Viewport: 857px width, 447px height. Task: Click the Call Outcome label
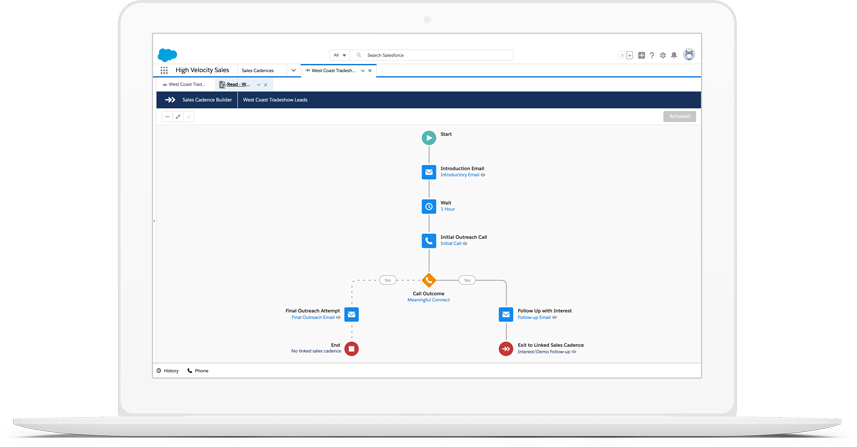pos(428,293)
